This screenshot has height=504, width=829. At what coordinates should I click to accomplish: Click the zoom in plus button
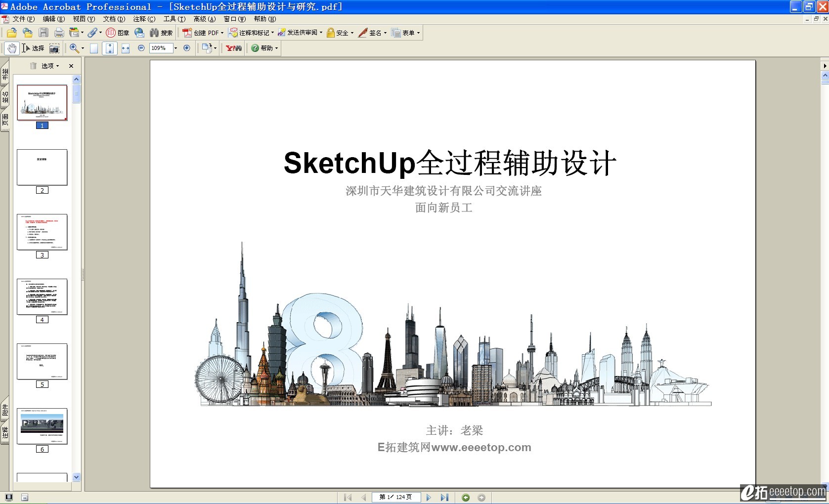pos(187,48)
